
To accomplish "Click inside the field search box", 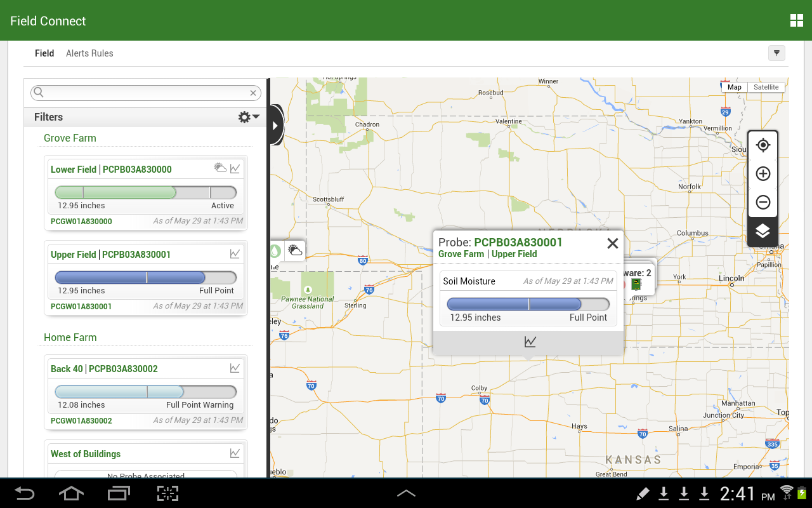I will (146, 93).
